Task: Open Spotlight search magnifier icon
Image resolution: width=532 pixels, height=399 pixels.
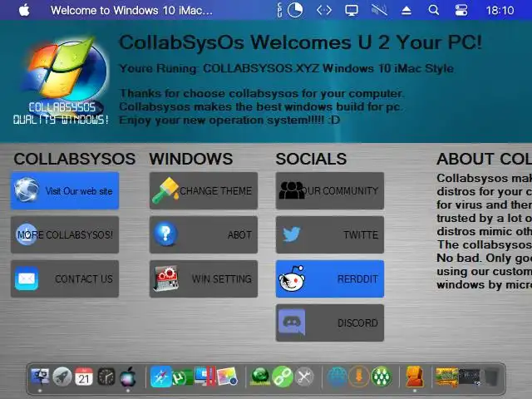Action: point(433,10)
